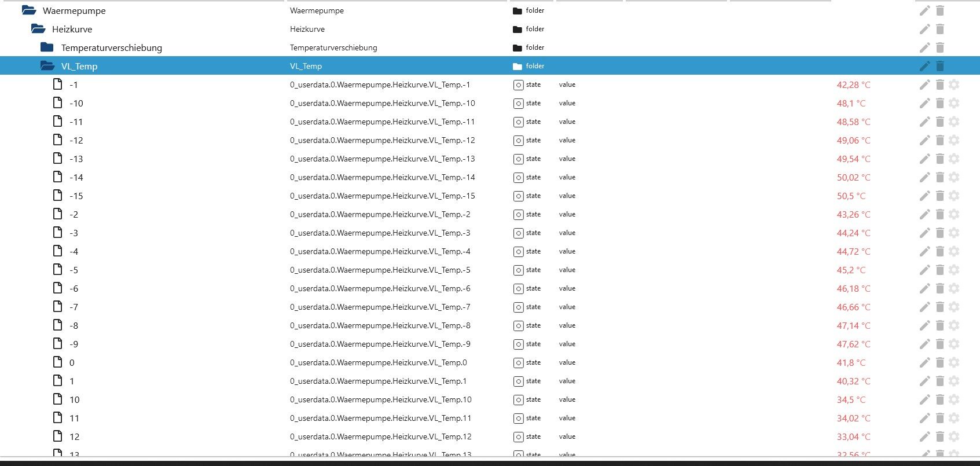Image resolution: width=980 pixels, height=466 pixels.
Task: Open custom settings gear for VL_Temp.-15
Action: tap(954, 196)
